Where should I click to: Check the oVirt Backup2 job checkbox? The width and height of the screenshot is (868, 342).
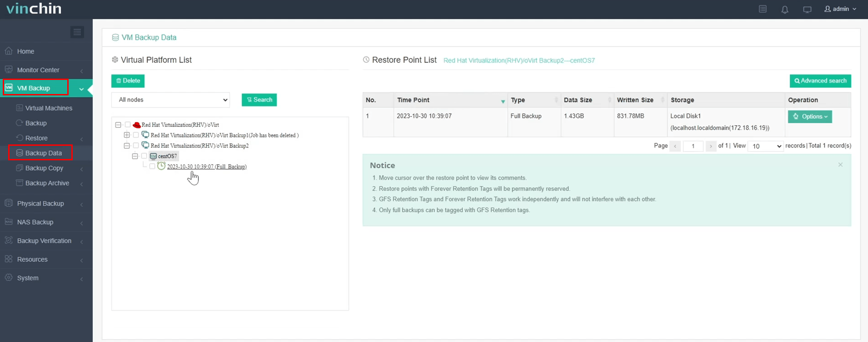136,146
